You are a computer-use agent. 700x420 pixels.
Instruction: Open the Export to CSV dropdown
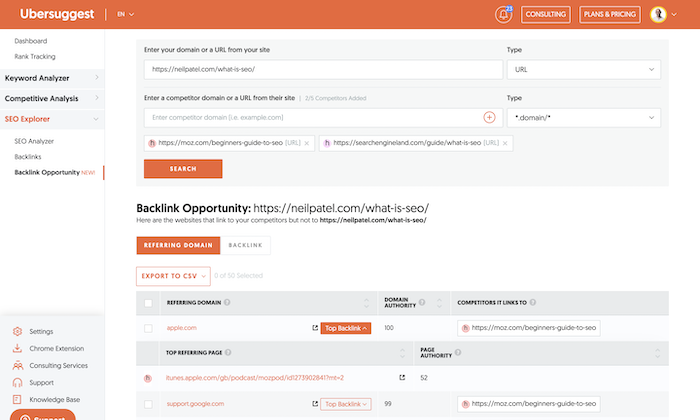click(x=173, y=276)
